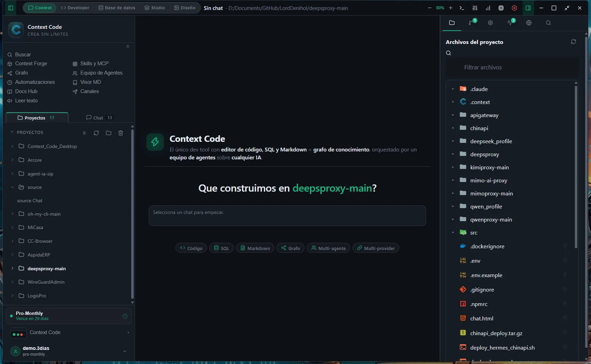The width and height of the screenshot is (591, 364).
Task: Toggle the pin marker for chat.html
Action: (565, 318)
